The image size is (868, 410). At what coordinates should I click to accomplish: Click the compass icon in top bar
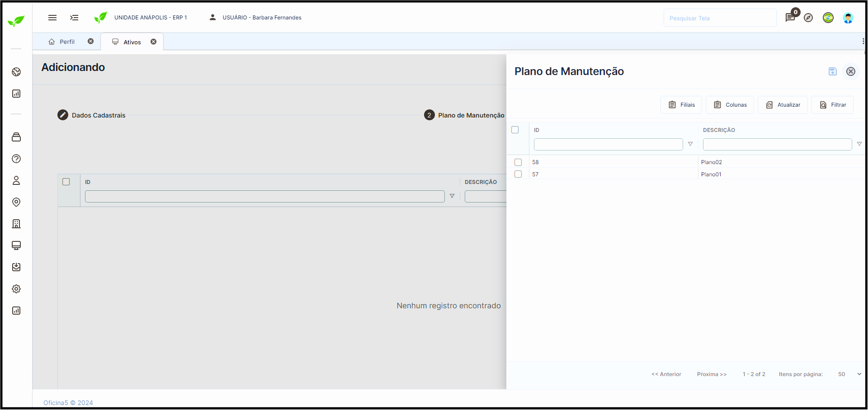808,18
